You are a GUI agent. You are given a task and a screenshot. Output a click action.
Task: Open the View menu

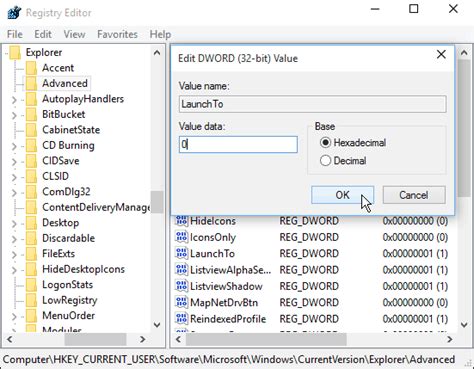74,34
